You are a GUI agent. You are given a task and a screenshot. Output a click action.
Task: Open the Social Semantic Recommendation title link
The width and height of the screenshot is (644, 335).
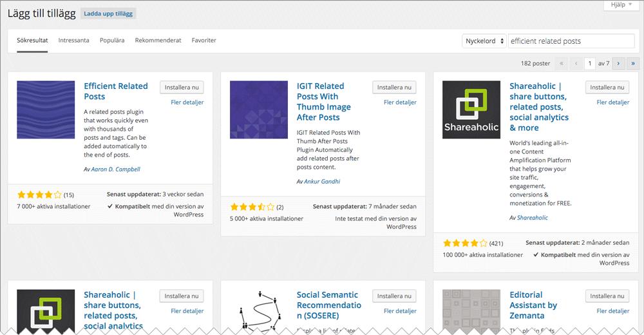(328, 305)
